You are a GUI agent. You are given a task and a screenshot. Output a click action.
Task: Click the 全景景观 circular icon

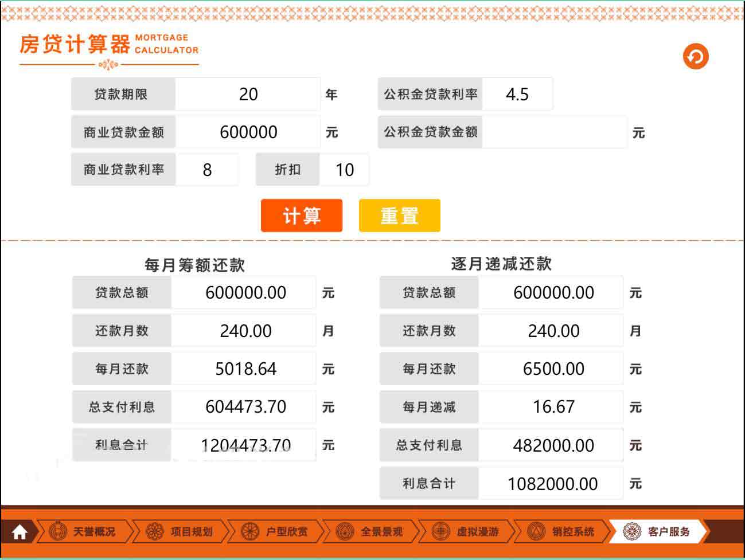[x=345, y=532]
